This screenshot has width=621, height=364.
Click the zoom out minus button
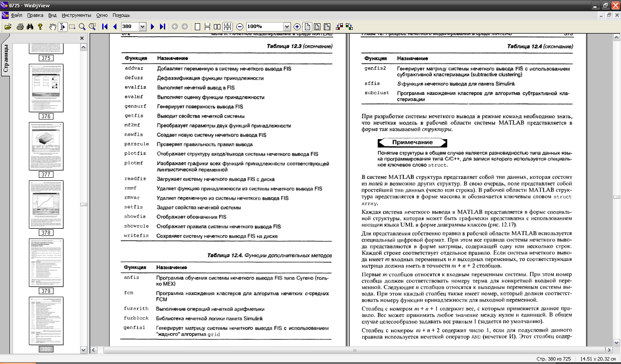click(x=240, y=27)
